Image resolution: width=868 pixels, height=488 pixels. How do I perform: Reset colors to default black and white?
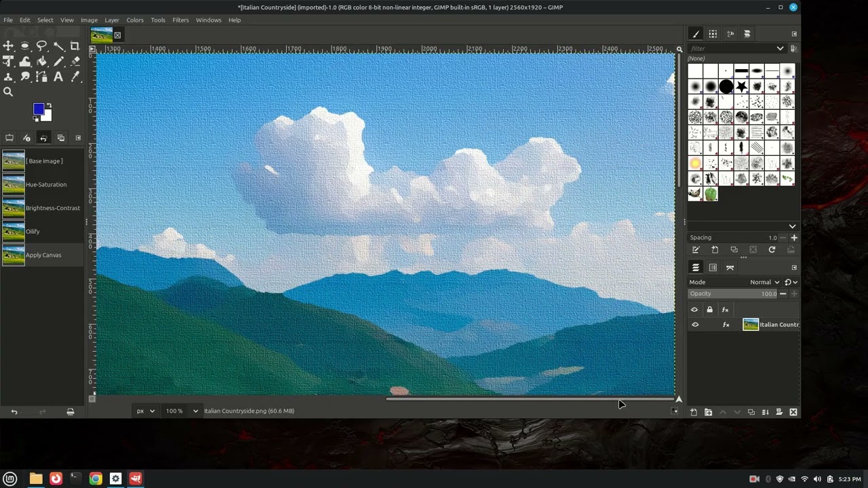tap(36, 119)
